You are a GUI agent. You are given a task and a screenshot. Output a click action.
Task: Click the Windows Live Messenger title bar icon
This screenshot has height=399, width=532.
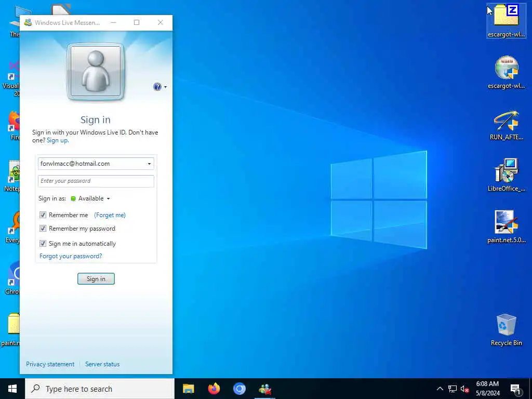(x=28, y=23)
